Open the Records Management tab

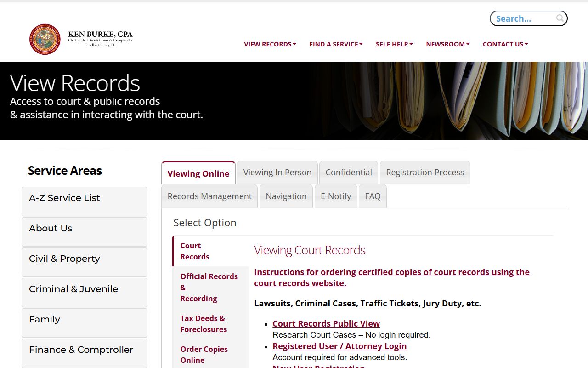[x=209, y=196]
